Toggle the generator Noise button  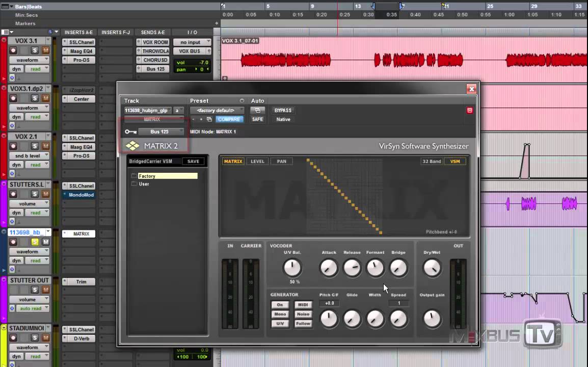point(303,314)
